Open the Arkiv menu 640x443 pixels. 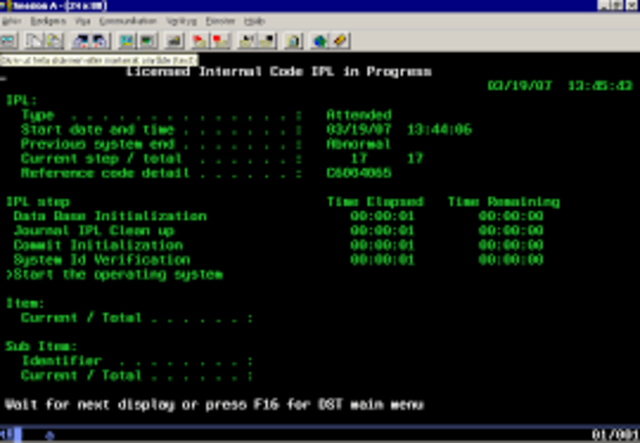(x=11, y=21)
